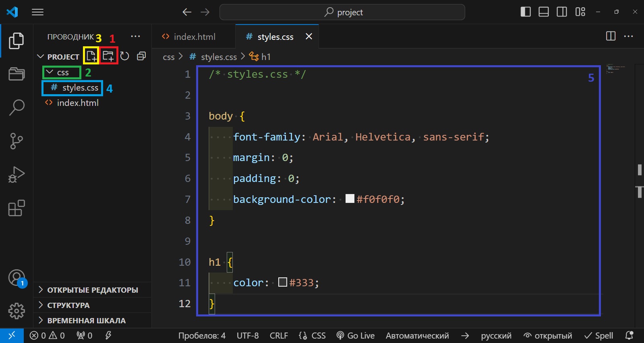Click the background-color property text

click(x=282, y=199)
